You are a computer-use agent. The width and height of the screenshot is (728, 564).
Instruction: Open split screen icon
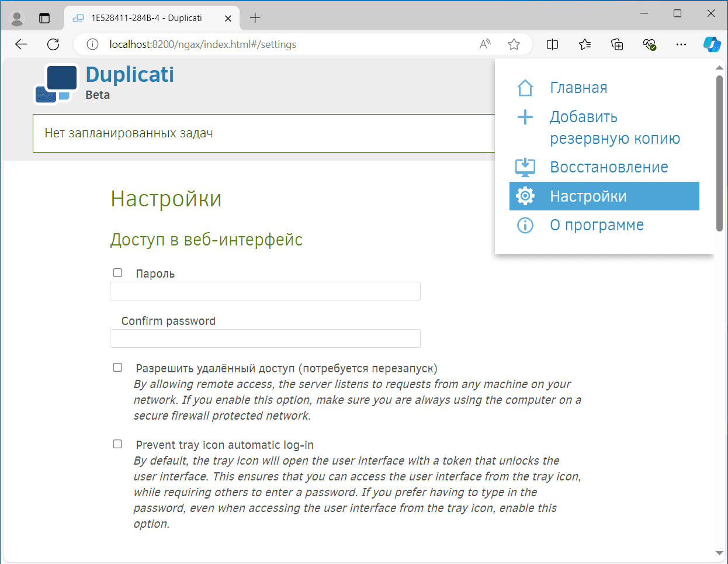[x=552, y=44]
